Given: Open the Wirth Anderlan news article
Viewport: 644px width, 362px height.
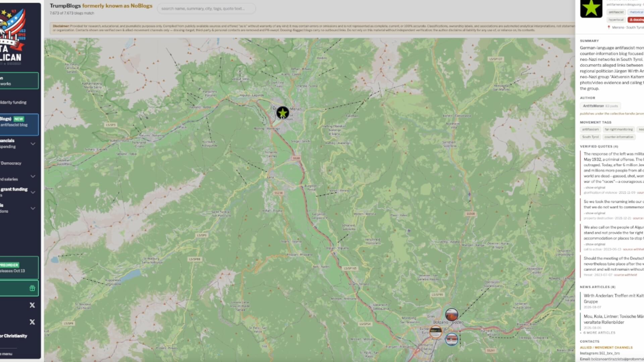Looking at the screenshot, I should [614, 299].
